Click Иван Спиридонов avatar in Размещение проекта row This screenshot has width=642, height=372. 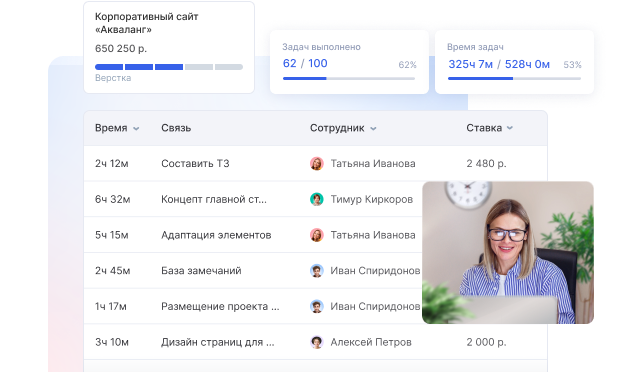316,306
